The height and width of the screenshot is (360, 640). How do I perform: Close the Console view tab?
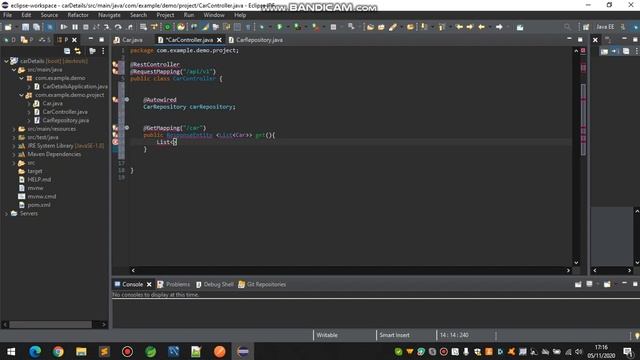tap(149, 284)
